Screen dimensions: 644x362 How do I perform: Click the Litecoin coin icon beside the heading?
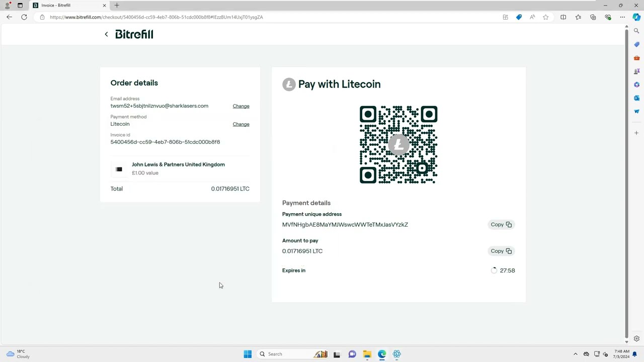click(x=289, y=84)
